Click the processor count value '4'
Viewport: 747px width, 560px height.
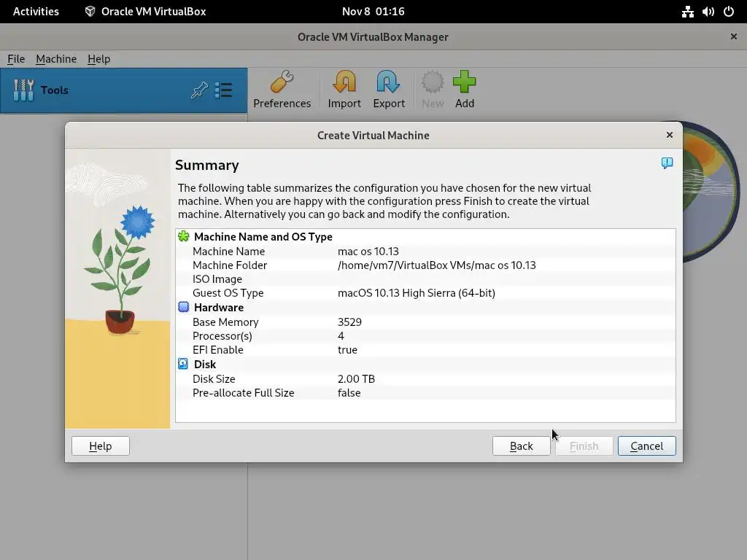[x=341, y=335]
